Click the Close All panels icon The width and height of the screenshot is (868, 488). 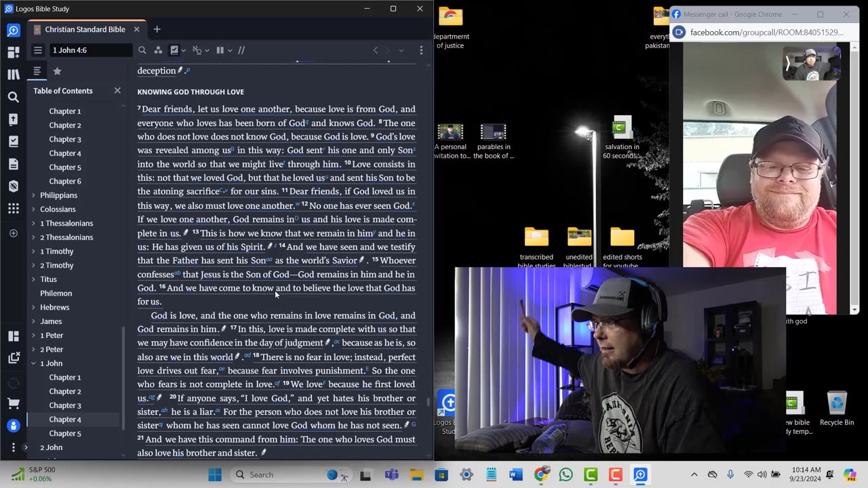13,358
